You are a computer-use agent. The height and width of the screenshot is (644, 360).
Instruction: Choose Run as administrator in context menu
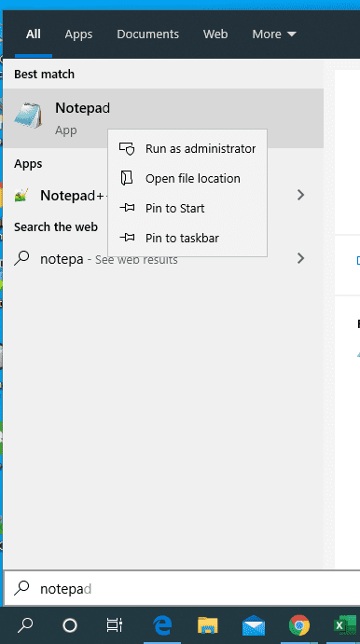(x=187, y=149)
